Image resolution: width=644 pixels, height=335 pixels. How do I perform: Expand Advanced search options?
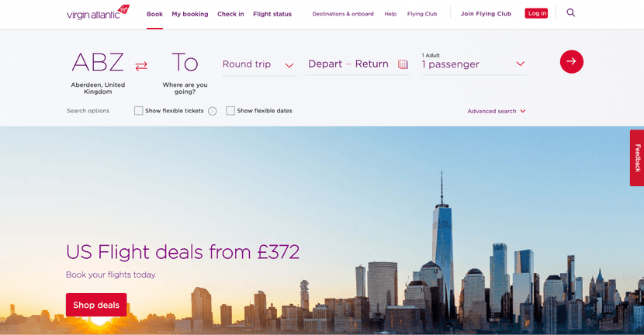497,111
